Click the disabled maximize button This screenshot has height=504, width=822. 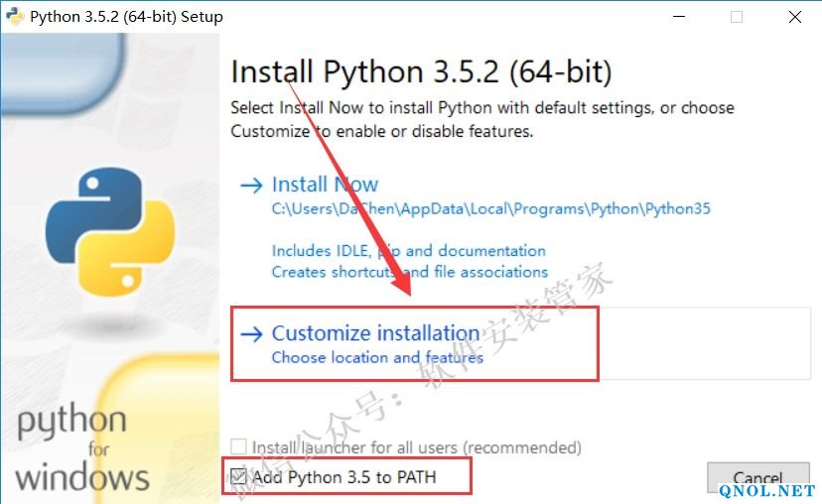pos(737,17)
